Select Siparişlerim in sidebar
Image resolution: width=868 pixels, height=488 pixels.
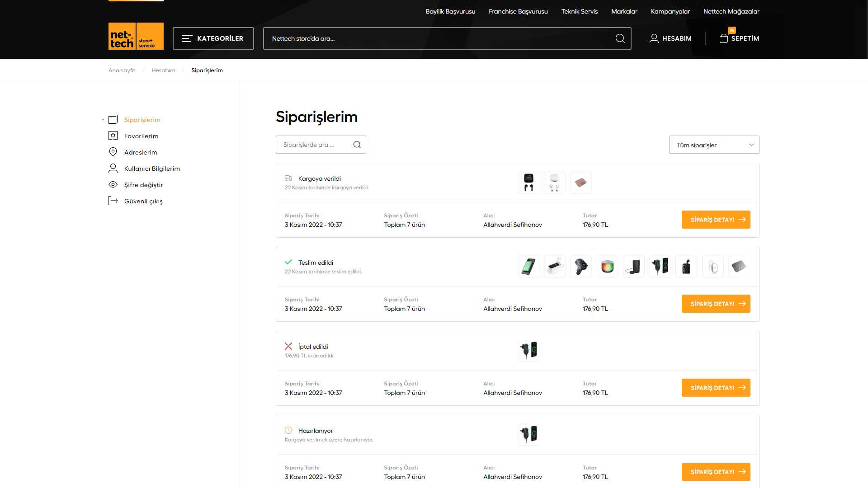click(142, 120)
